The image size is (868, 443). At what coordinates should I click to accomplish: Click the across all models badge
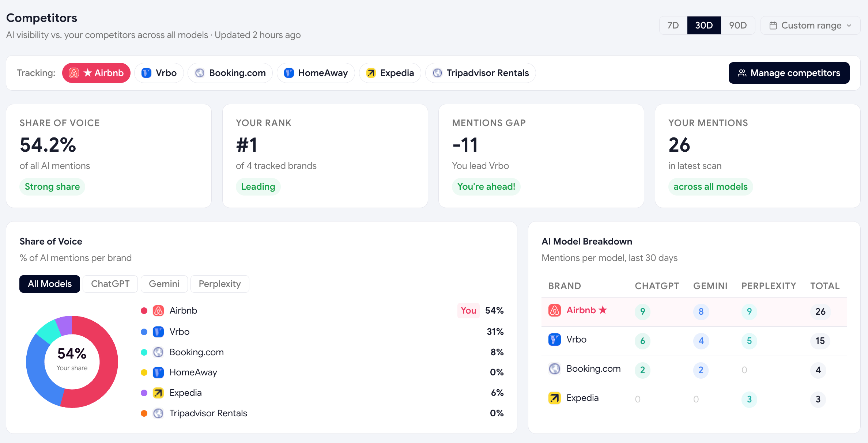click(x=710, y=187)
